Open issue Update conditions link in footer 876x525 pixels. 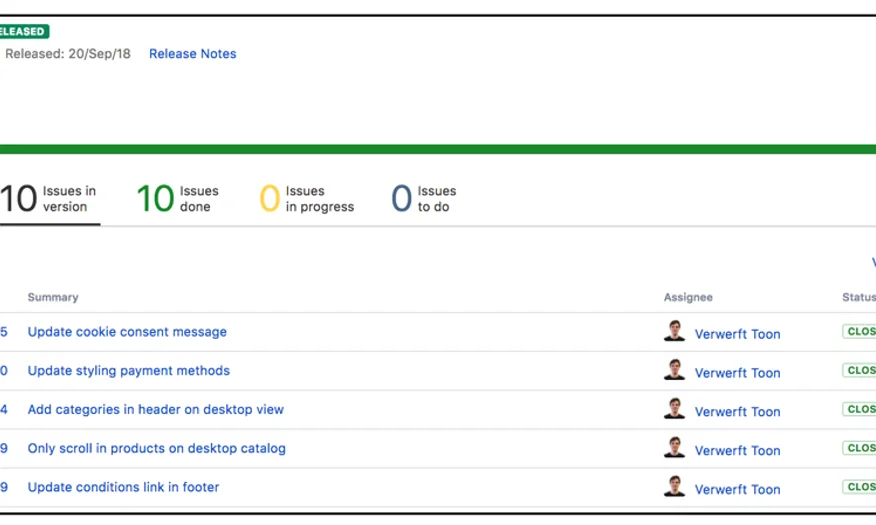[x=123, y=488]
